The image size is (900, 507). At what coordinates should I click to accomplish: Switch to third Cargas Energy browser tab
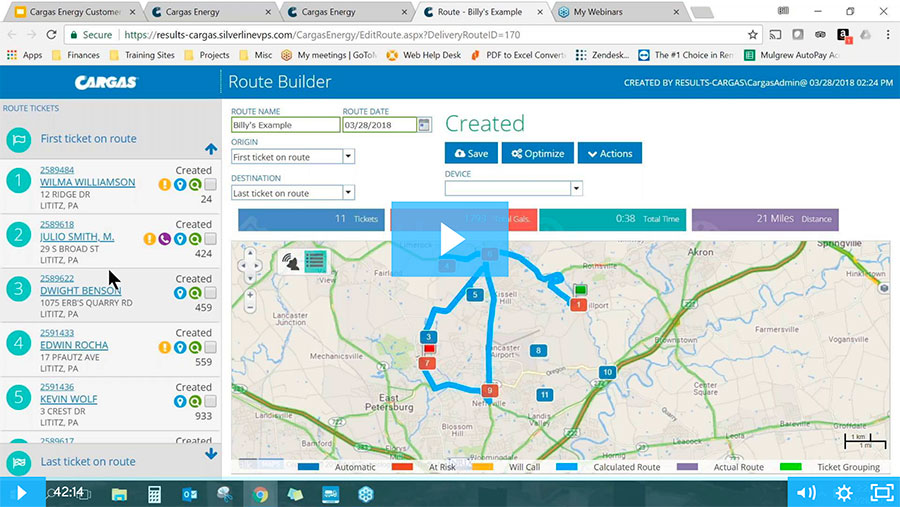coord(346,11)
